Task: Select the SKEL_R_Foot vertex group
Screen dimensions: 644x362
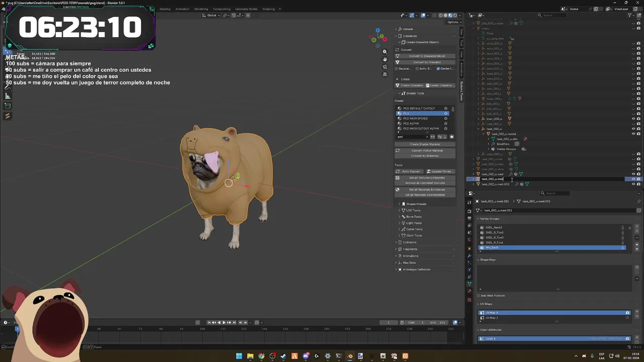Action: click(x=494, y=243)
